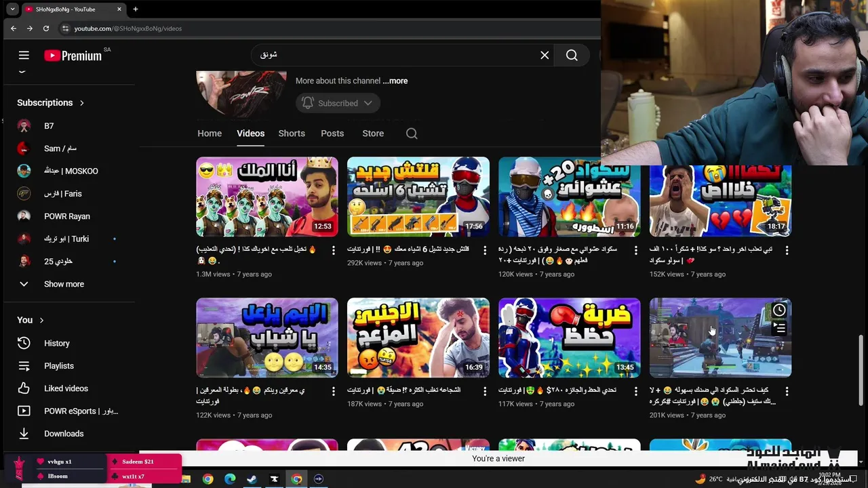Screen dimensions: 868x488
Task: Play the 11:16 video thumbnail
Action: (x=569, y=197)
